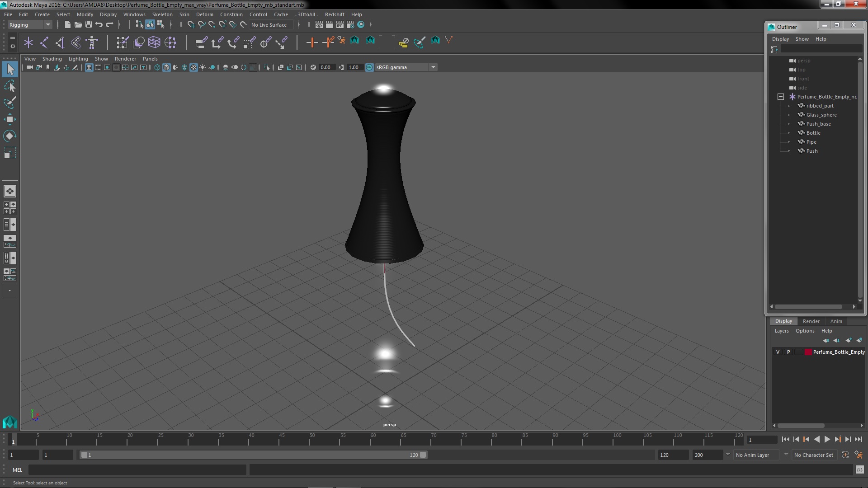Click the Undo arrow icon
The height and width of the screenshot is (488, 868).
[99, 24]
